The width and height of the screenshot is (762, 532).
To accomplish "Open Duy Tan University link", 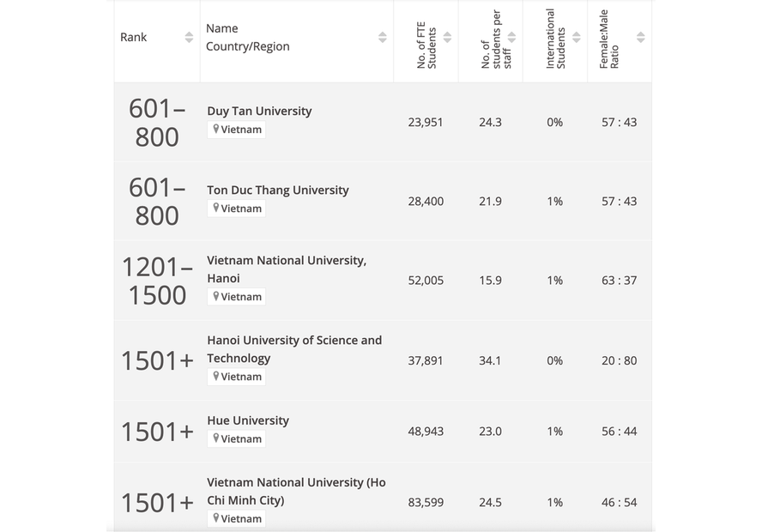I will (259, 111).
